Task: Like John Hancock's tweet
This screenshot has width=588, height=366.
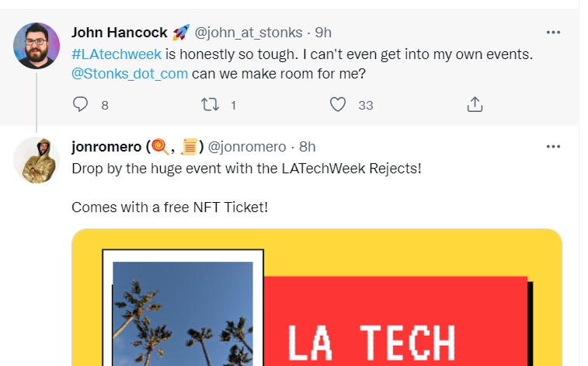Action: pyautogui.click(x=338, y=104)
